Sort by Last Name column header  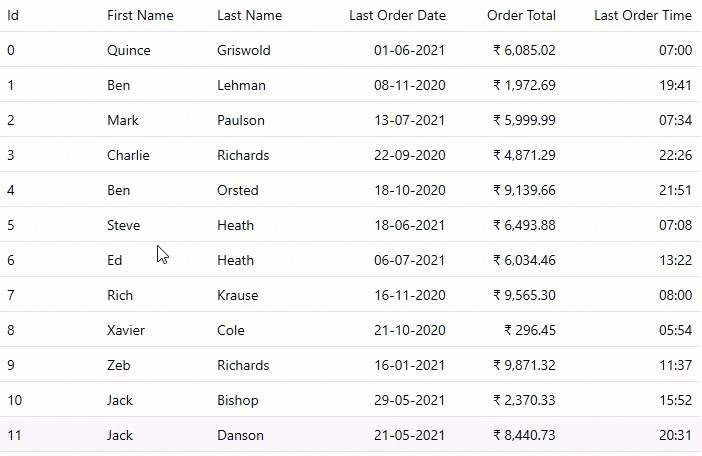pos(249,15)
